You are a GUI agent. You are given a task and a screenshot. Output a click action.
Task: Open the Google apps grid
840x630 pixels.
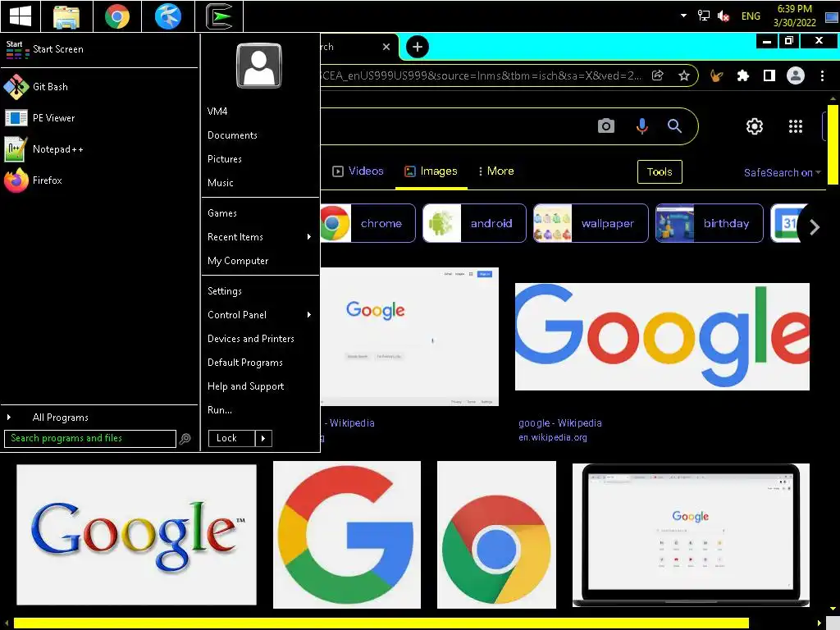pyautogui.click(x=796, y=126)
